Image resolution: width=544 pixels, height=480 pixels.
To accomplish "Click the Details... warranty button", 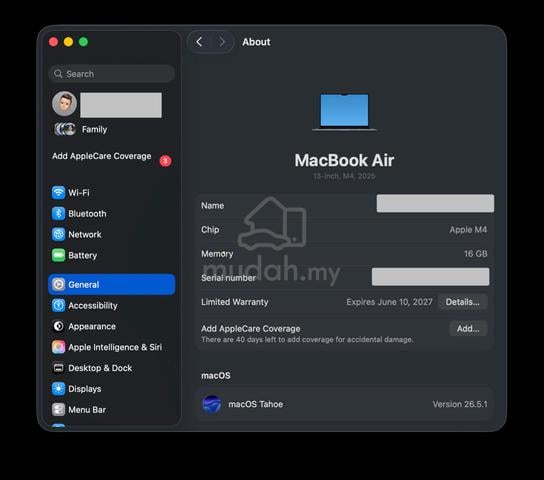I will pos(462,302).
